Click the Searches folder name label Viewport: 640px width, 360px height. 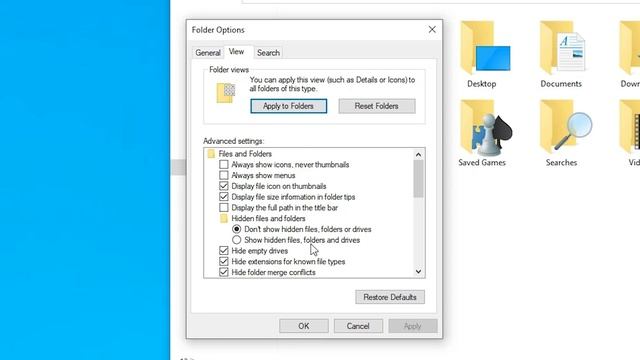(561, 162)
